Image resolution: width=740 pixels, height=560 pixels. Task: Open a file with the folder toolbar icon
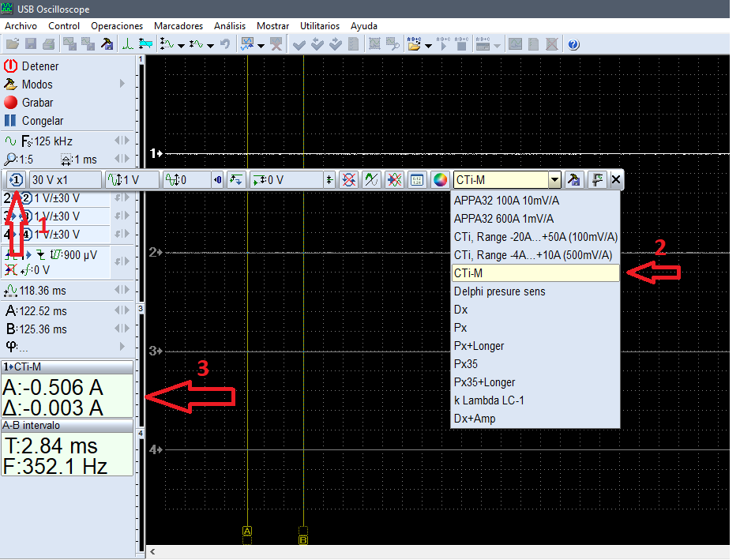coord(11,44)
